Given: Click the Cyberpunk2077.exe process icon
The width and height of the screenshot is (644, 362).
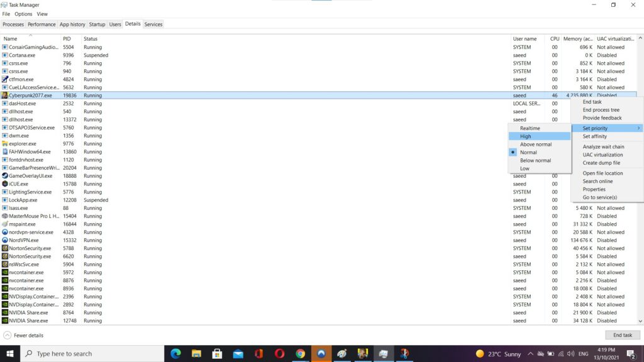Looking at the screenshot, I should coord(6,95).
